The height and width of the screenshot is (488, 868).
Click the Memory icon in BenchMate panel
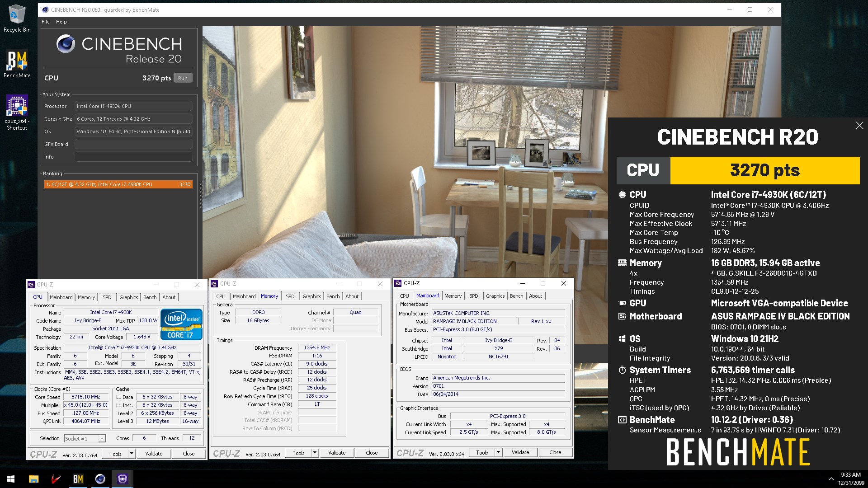622,263
